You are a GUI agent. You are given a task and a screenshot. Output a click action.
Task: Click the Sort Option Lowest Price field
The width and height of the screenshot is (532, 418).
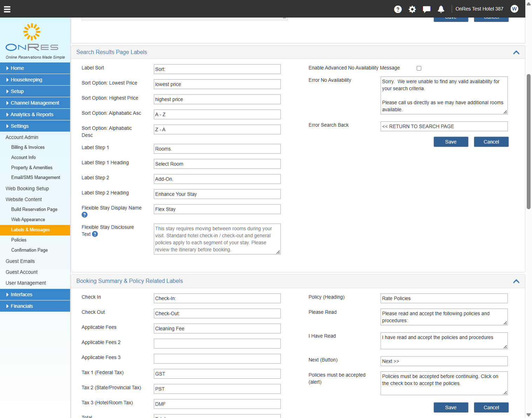coord(217,84)
